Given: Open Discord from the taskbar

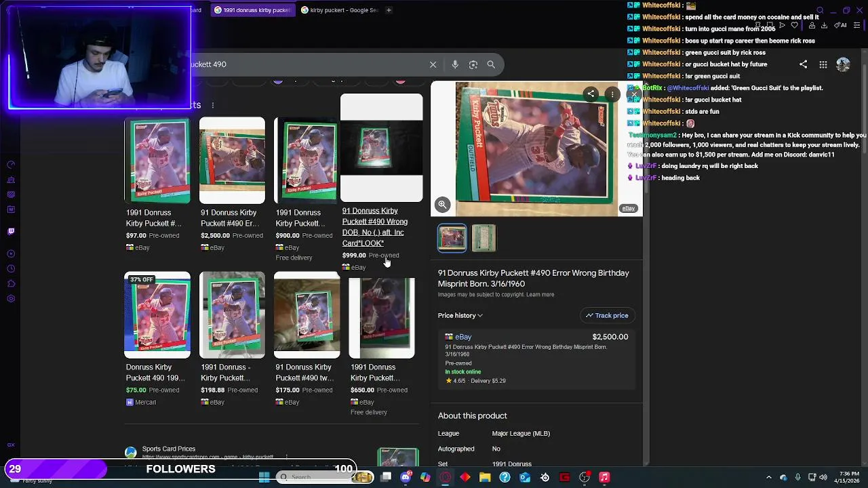Looking at the screenshot, I should point(406,477).
